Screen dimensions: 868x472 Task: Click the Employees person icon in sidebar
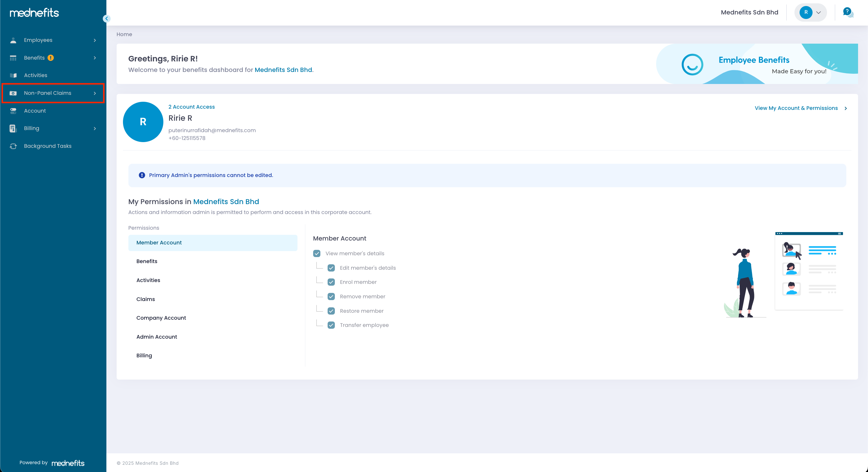point(13,40)
